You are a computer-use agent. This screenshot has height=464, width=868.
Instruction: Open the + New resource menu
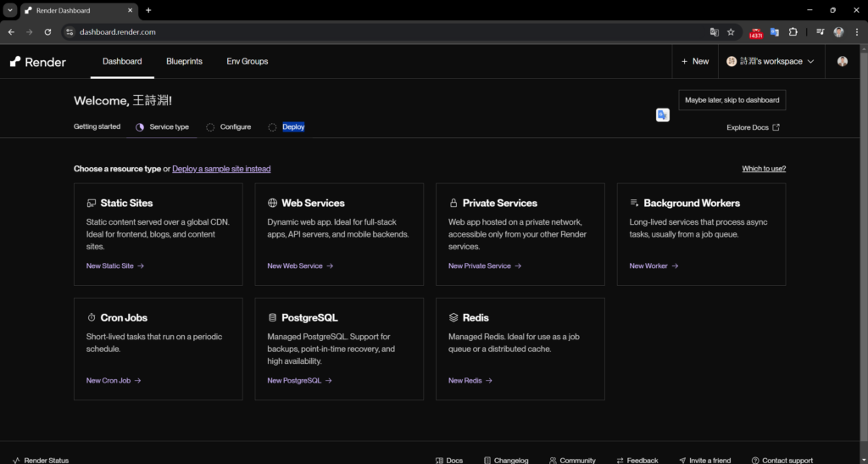[x=695, y=62]
